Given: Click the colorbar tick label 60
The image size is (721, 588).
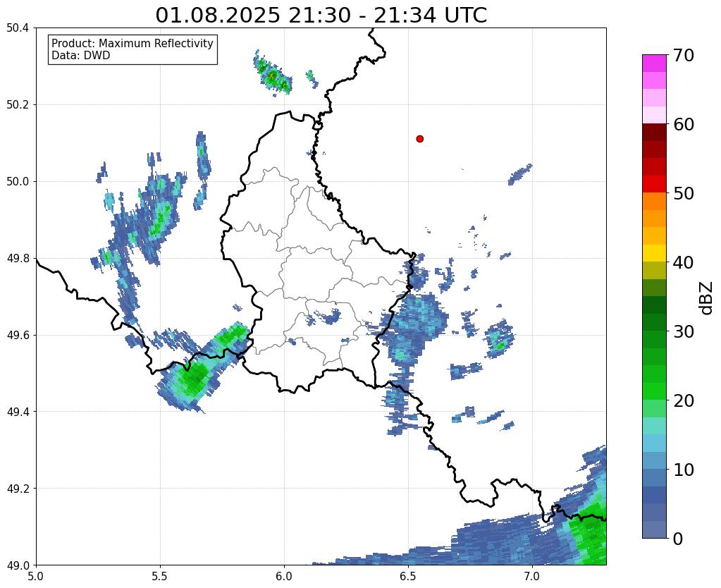Looking at the screenshot, I should click(x=683, y=124).
